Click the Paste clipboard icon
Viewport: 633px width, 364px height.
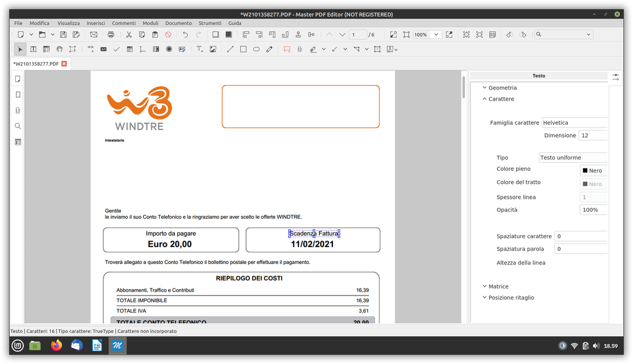pyautogui.click(x=155, y=35)
